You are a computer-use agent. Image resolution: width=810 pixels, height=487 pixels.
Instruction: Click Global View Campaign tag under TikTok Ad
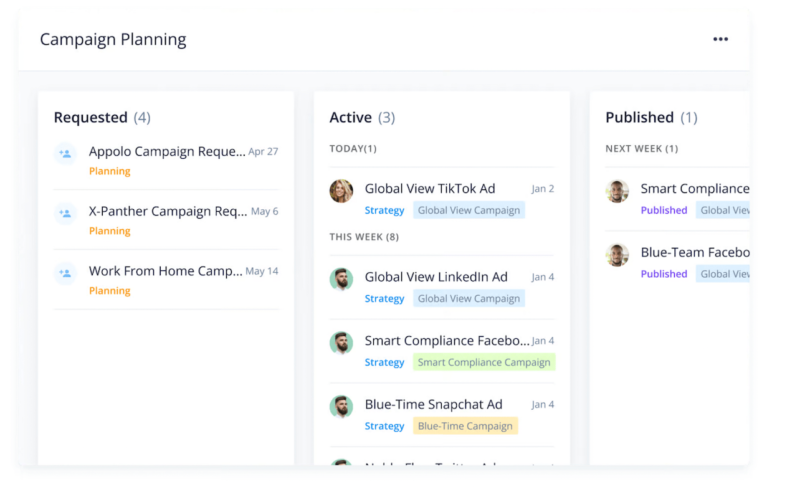pyautogui.click(x=468, y=211)
